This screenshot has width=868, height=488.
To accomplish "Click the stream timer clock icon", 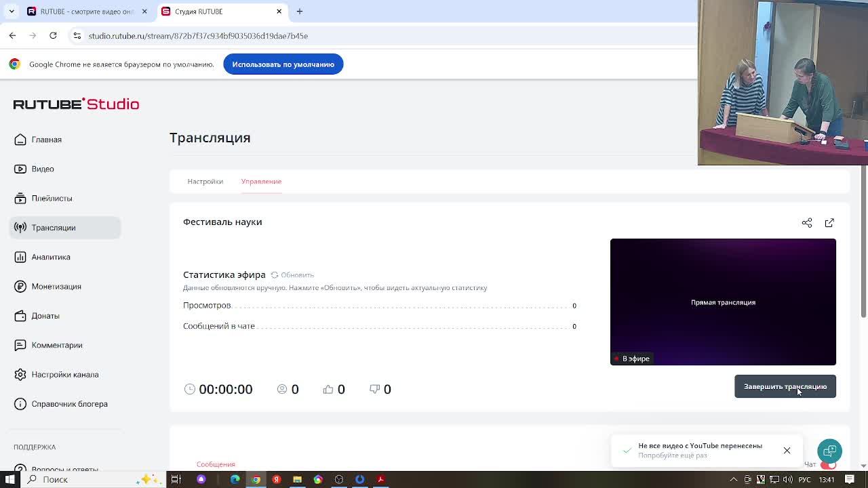I will tap(190, 389).
